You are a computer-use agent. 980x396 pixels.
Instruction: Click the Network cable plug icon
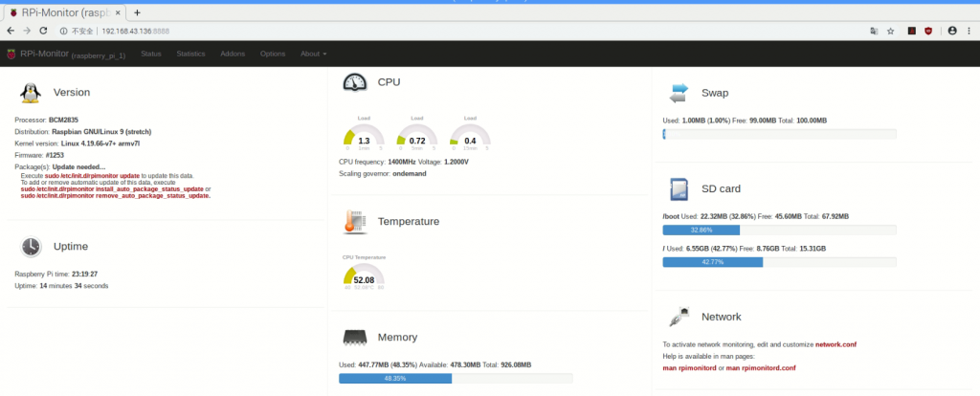(x=679, y=317)
